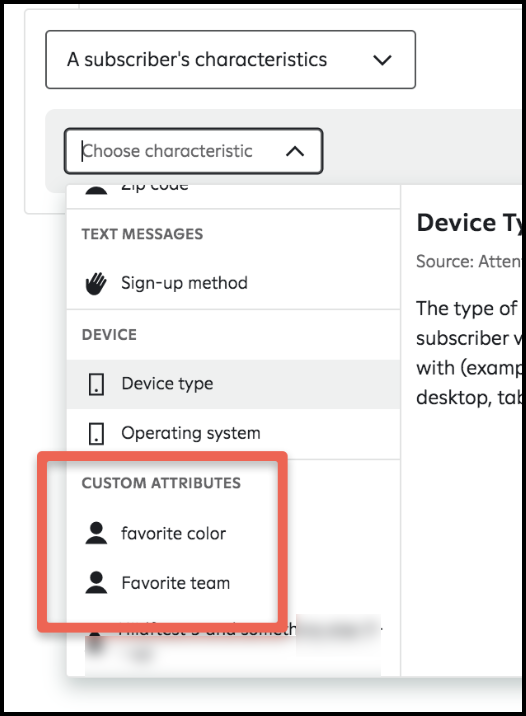Choose the Operating system option
The height and width of the screenshot is (716, 526).
233,433
